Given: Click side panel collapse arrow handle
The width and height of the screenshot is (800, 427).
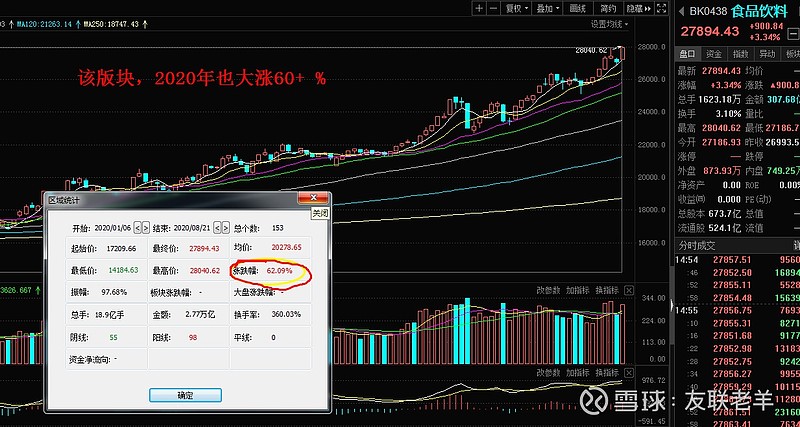Looking at the screenshot, I should coord(671,305).
